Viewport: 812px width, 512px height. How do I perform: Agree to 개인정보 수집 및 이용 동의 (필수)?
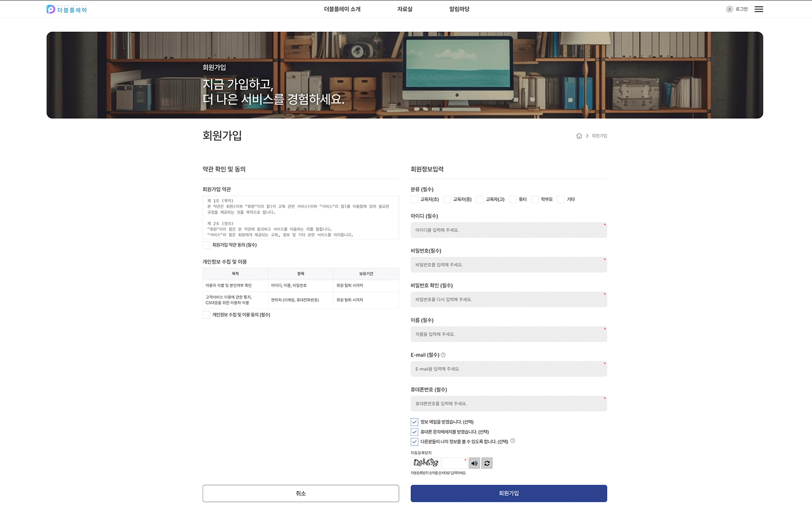206,315
